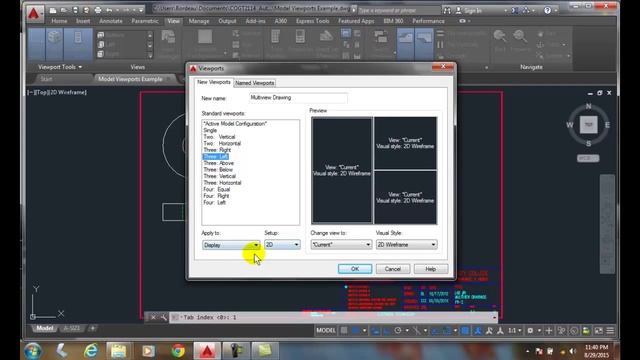This screenshot has width=640, height=360.
Task: Select 'Four: Equal' in standard viewports list
Action: (x=217, y=189)
